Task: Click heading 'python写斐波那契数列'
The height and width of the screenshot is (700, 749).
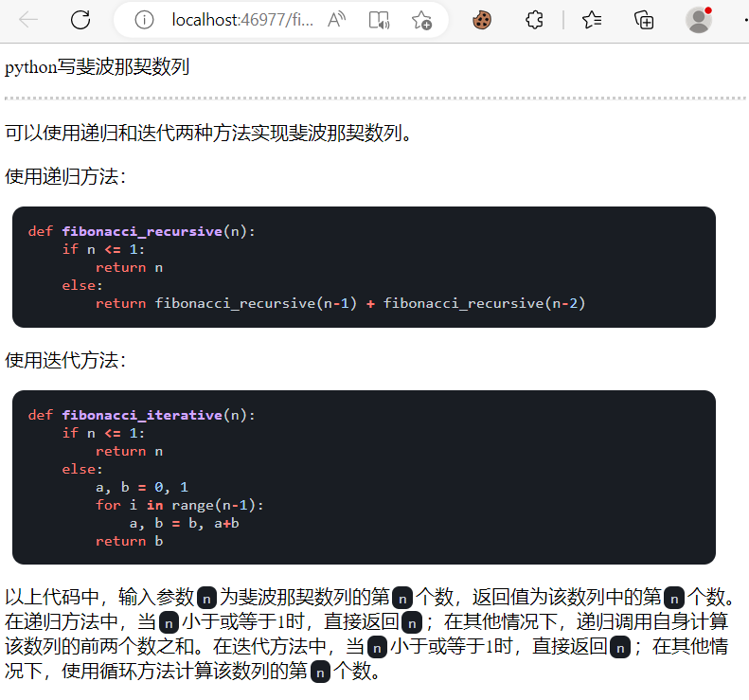Action: (98, 67)
